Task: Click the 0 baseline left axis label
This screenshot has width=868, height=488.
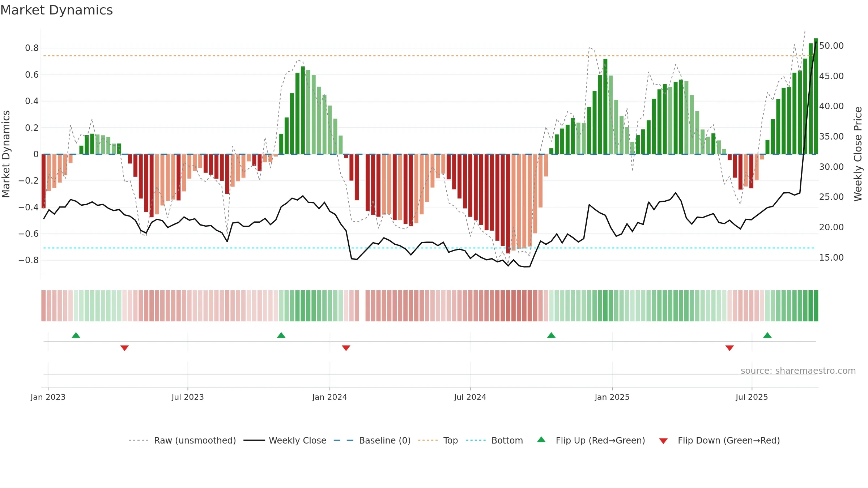Action: coord(36,154)
